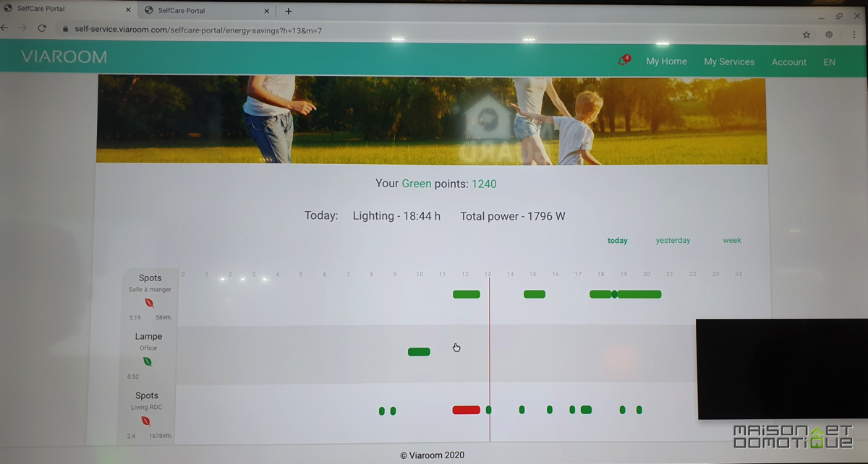Click Salle à manger green bar near 15
Viewport: 868px width, 464px height.
coord(535,294)
